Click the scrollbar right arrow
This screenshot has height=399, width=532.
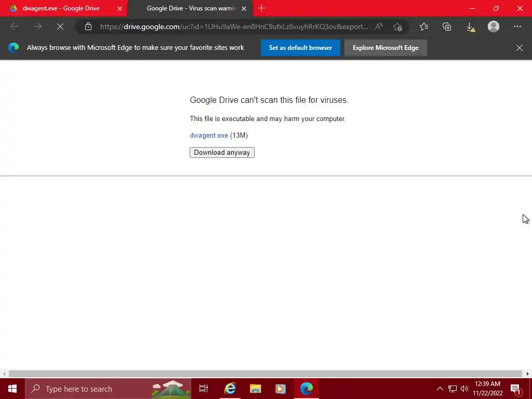(528, 374)
